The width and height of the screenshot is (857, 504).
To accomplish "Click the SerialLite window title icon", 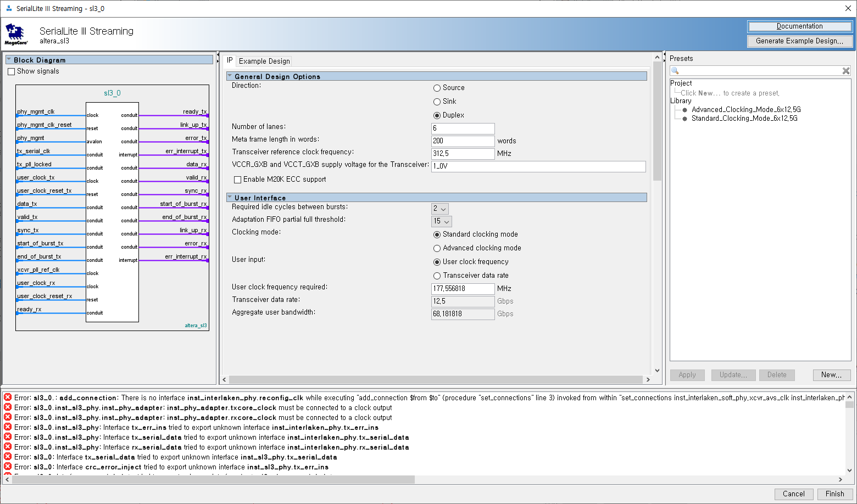I will click(x=9, y=8).
